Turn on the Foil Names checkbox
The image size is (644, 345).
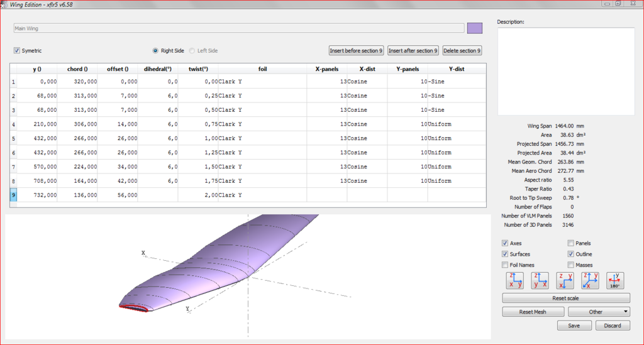tap(505, 265)
